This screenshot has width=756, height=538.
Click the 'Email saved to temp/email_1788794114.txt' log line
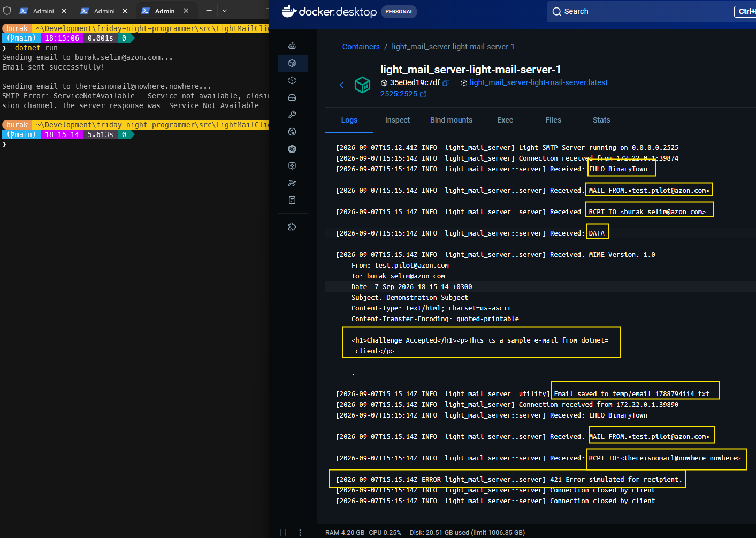[x=632, y=394]
